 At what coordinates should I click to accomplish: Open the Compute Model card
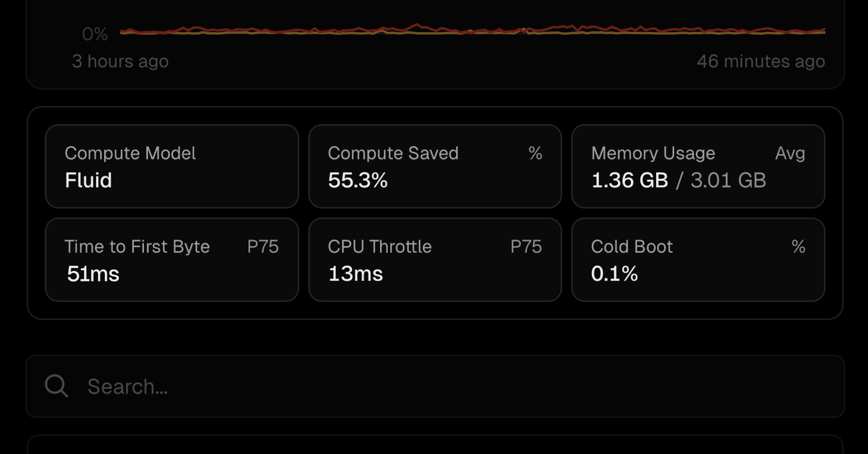172,166
